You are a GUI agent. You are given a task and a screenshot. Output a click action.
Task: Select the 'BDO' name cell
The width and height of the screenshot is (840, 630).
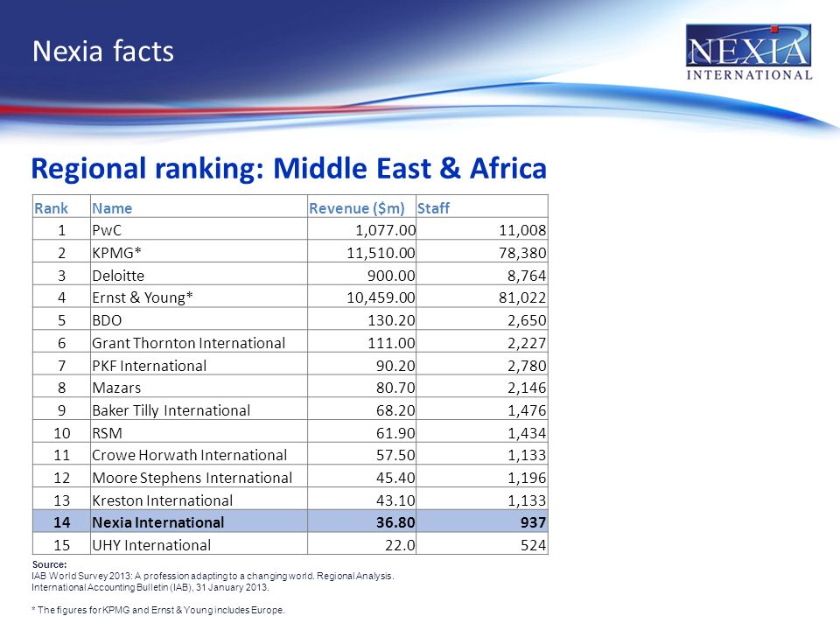click(199, 319)
